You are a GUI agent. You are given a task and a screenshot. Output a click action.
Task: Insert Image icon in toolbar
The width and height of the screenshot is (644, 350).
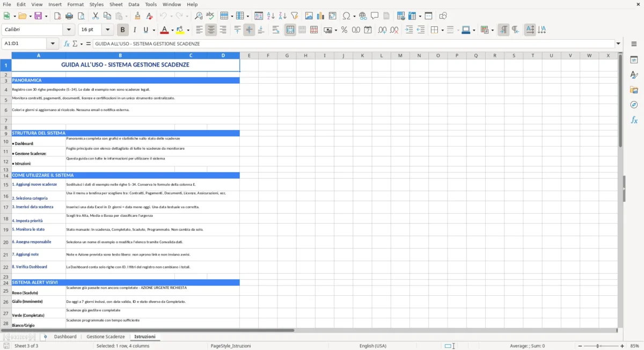tap(309, 16)
